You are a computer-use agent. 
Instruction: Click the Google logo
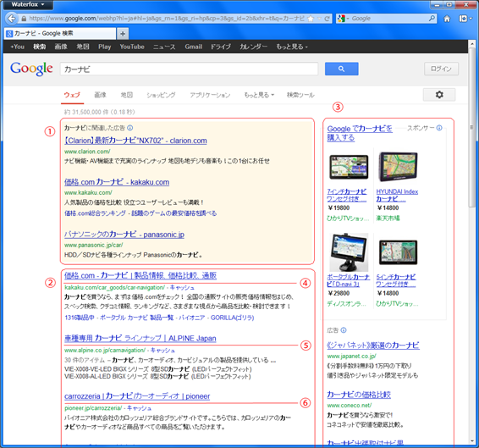click(31, 69)
